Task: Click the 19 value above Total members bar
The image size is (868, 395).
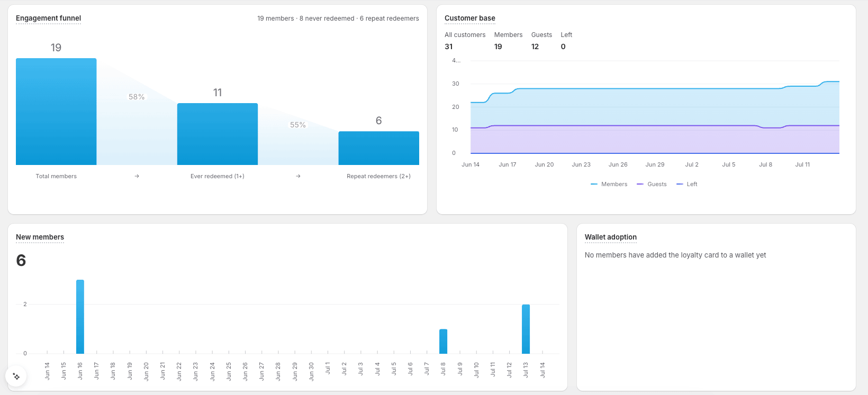Action: coord(56,48)
